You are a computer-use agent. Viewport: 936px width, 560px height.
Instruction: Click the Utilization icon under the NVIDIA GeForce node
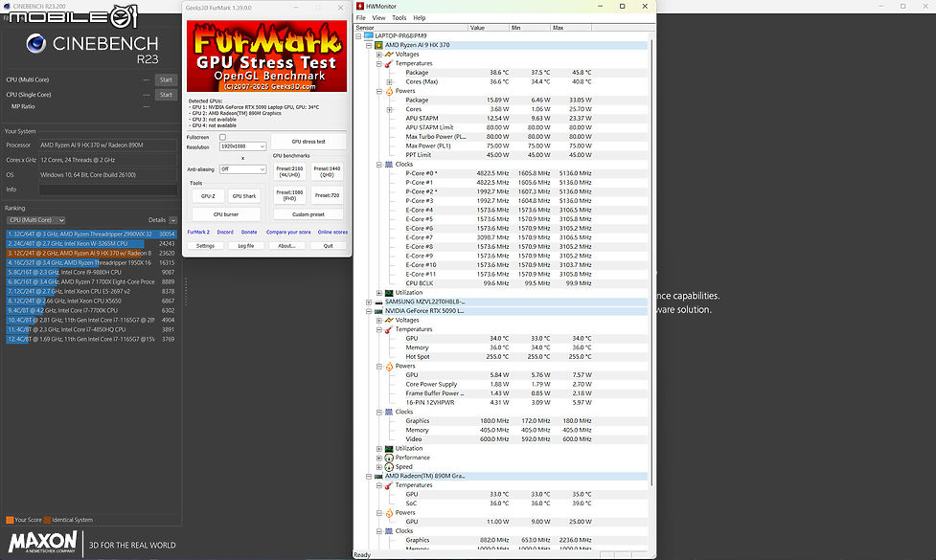point(389,448)
